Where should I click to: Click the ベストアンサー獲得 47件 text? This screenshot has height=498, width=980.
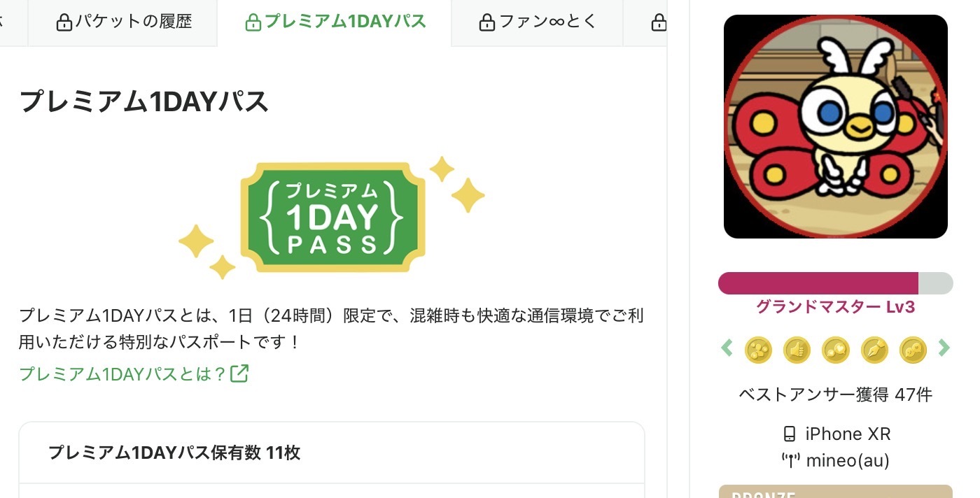835,395
